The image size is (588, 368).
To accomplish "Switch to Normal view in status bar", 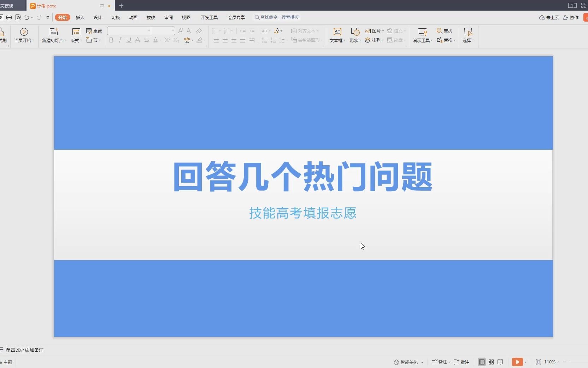I will tap(482, 362).
